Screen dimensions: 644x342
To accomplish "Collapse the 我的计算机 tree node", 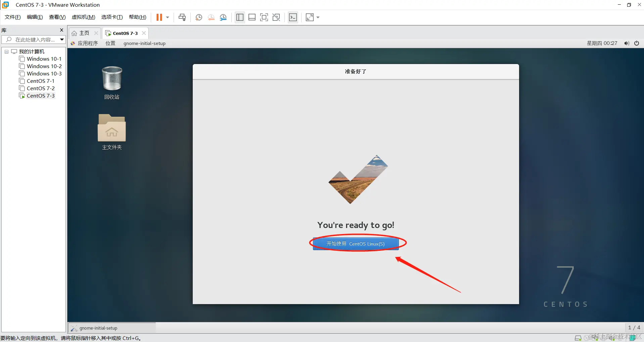I will [6, 52].
